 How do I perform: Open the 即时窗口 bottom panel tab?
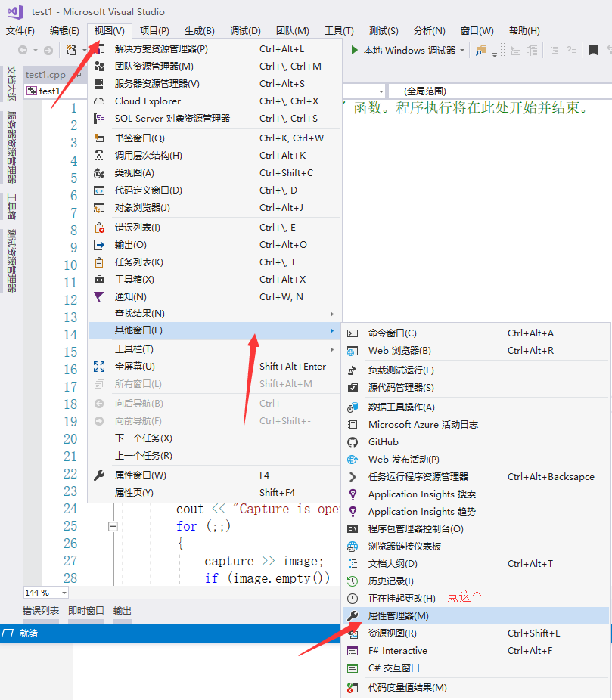(85, 611)
